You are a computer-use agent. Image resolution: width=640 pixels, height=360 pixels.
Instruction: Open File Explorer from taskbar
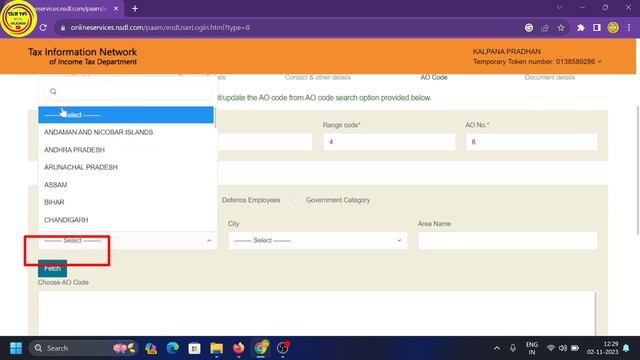tap(217, 348)
